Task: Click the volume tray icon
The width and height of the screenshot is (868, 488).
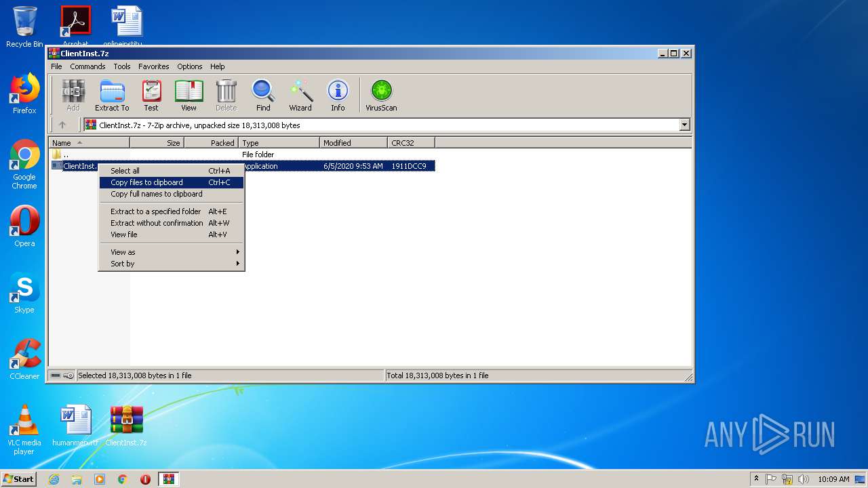Action: (804, 479)
